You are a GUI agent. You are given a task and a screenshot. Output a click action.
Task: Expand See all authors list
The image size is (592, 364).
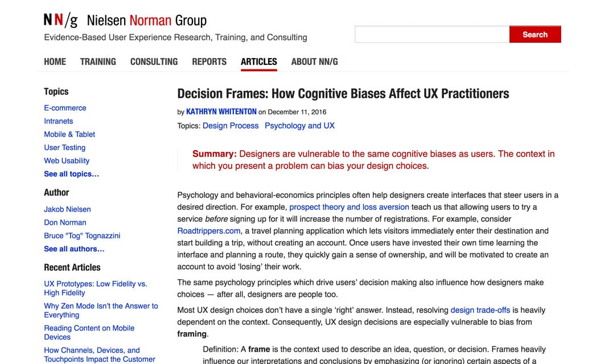click(x=75, y=249)
